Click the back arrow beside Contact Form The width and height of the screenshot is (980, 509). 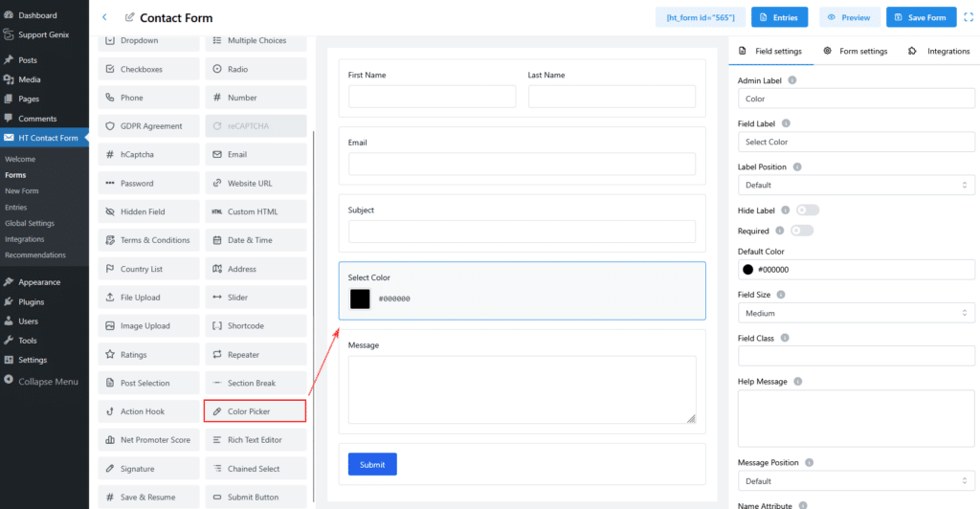(x=104, y=18)
